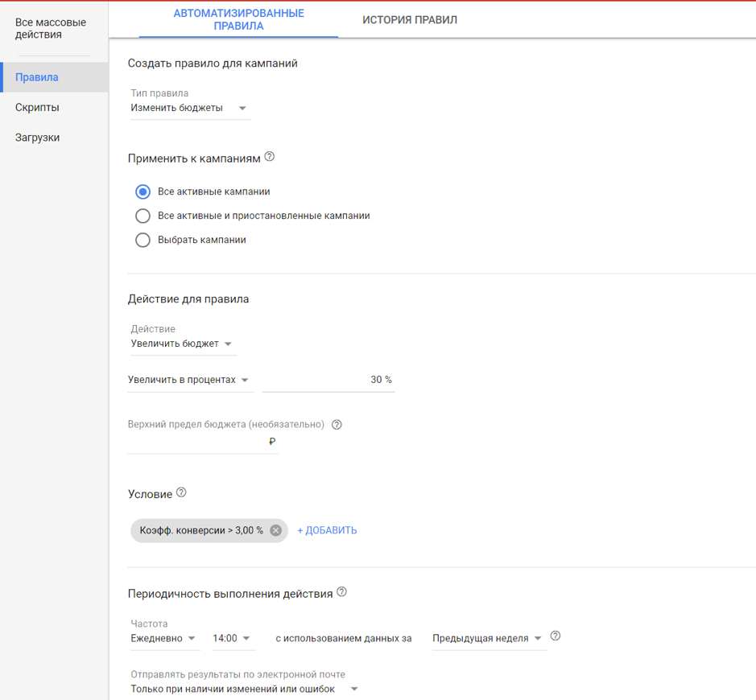Open Ежедневно frequency dropdown
756x700 pixels.
(164, 638)
